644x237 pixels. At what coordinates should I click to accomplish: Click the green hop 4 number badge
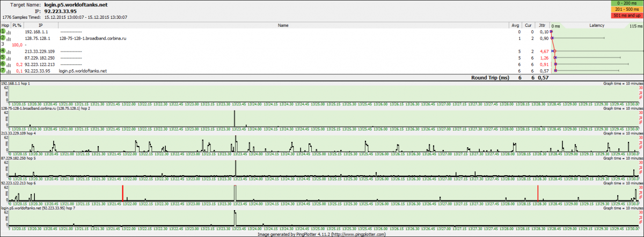3,51
